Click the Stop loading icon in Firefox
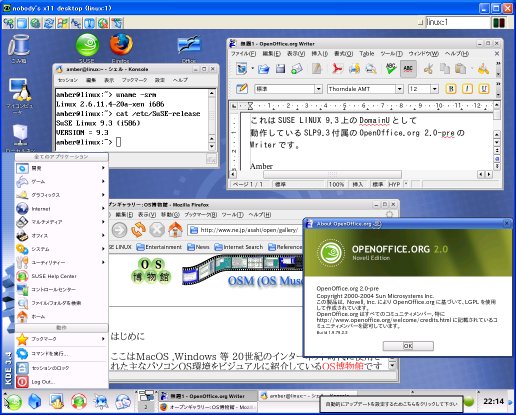The height and width of the screenshot is (415, 516). pos(157,229)
